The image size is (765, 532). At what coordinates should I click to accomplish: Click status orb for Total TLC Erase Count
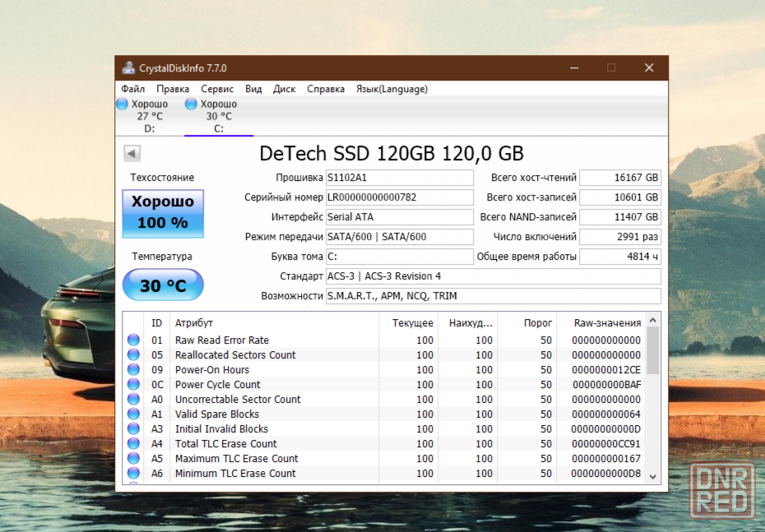click(x=133, y=444)
